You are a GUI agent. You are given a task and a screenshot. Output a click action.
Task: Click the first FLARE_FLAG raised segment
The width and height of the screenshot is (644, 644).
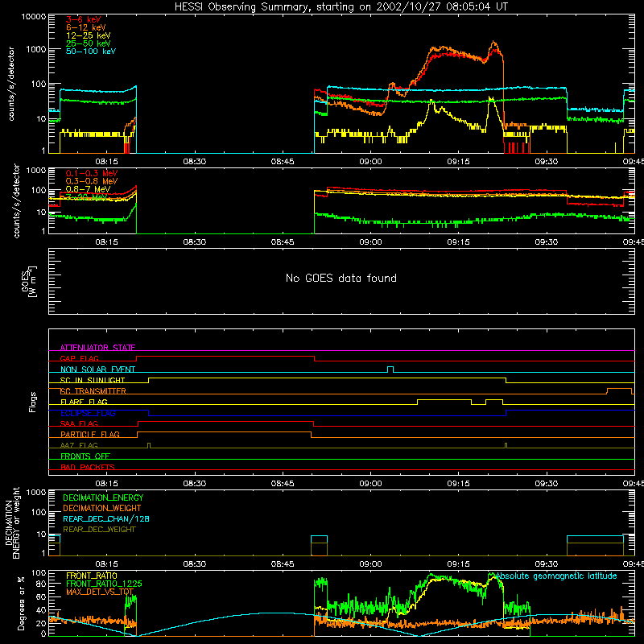pos(444,399)
